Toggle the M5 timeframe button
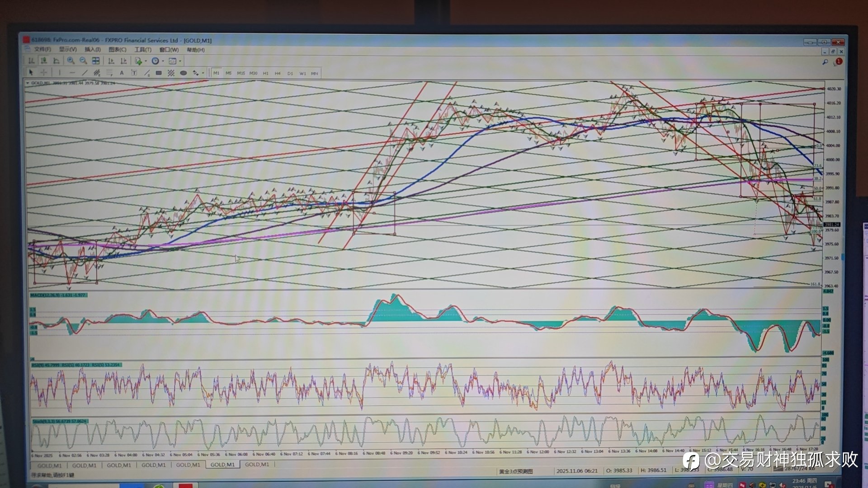This screenshot has height=488, width=868. click(x=228, y=73)
